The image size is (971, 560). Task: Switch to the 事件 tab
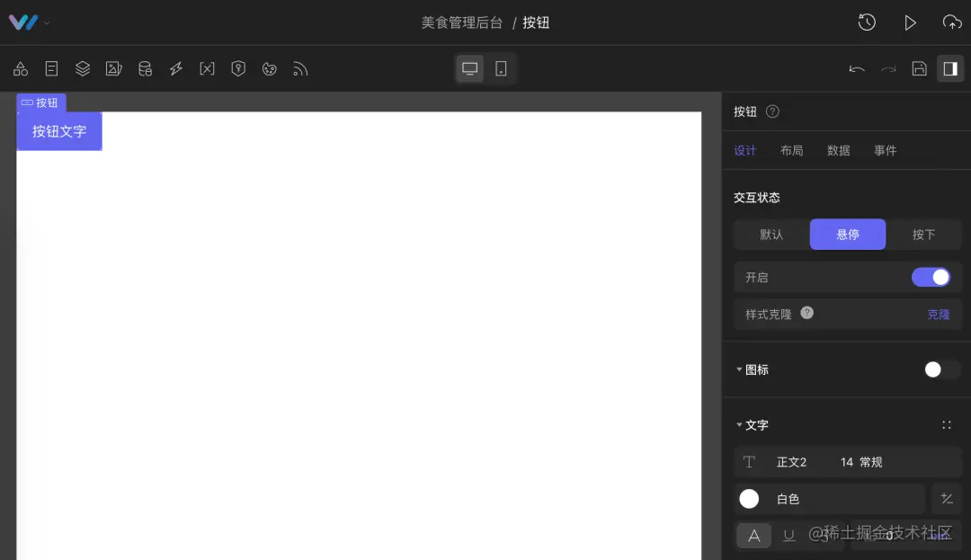coord(886,150)
